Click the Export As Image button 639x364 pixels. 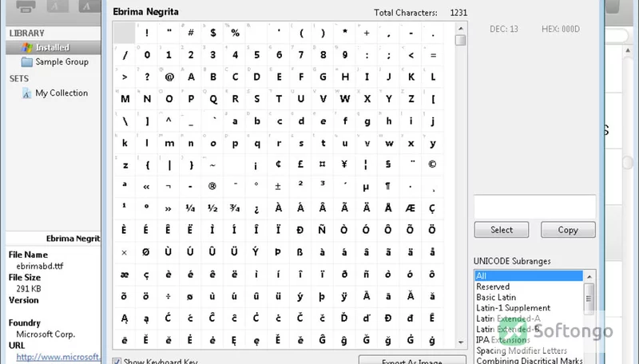(x=412, y=360)
